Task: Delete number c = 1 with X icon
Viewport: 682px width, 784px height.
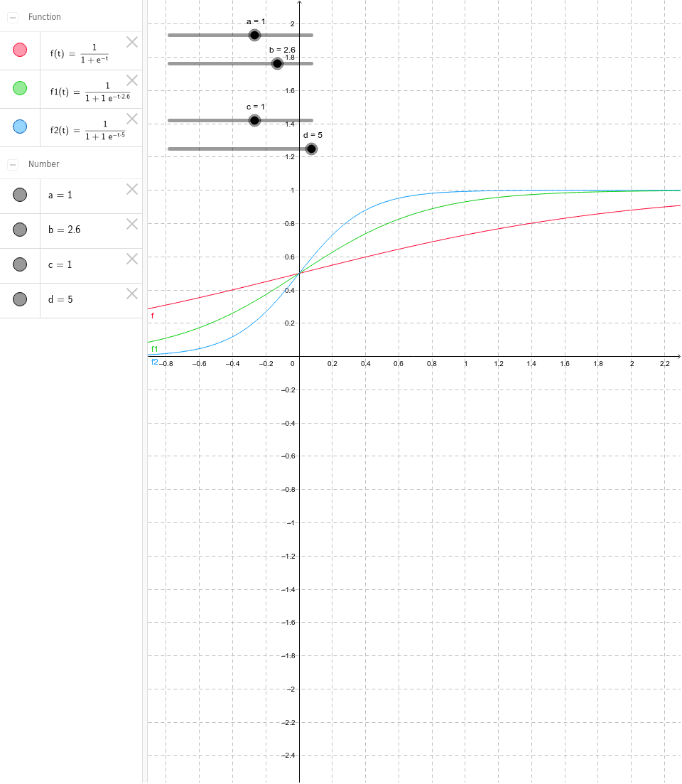Action: coord(132,259)
